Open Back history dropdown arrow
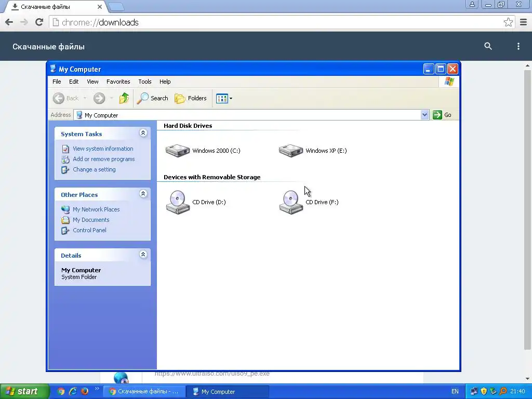Image resolution: width=532 pixels, height=399 pixels. [85, 98]
